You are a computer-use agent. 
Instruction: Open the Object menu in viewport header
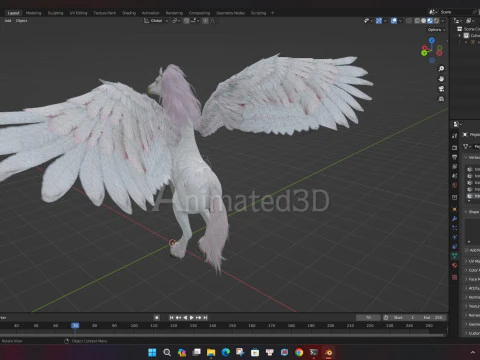click(x=21, y=21)
